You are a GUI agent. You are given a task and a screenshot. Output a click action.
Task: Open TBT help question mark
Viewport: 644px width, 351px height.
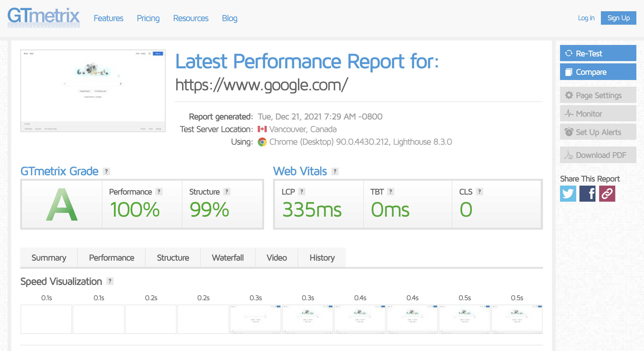pyautogui.click(x=390, y=192)
